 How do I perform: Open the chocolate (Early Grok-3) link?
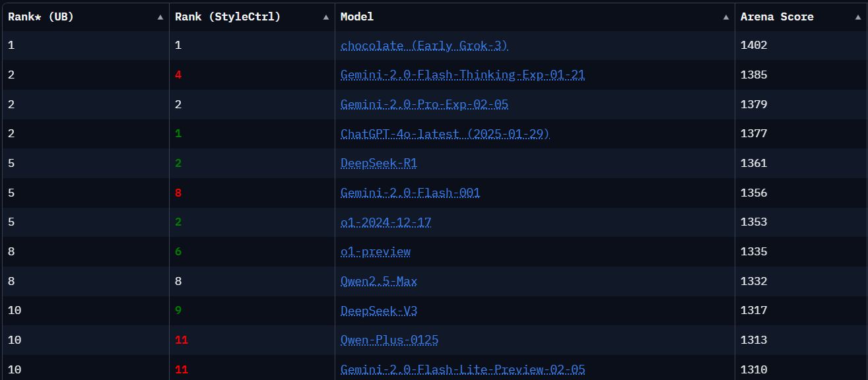[424, 46]
